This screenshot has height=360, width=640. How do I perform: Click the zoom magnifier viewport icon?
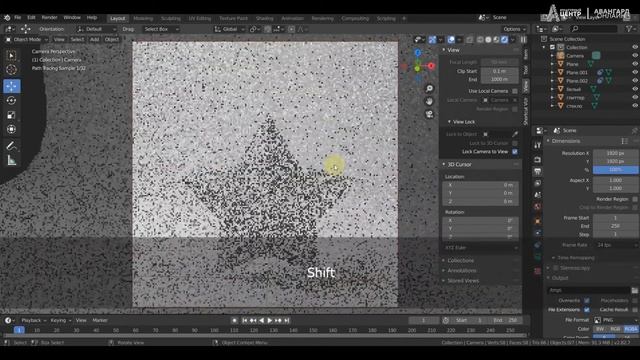pyautogui.click(x=429, y=88)
